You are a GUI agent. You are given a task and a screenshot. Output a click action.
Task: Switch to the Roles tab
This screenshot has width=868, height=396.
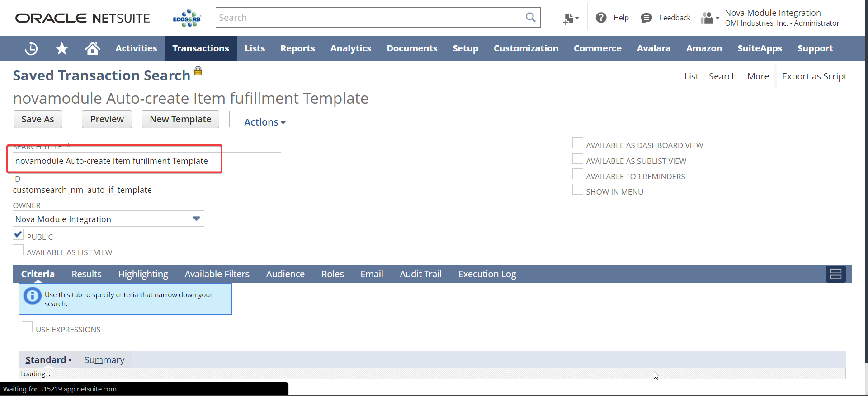click(x=332, y=274)
